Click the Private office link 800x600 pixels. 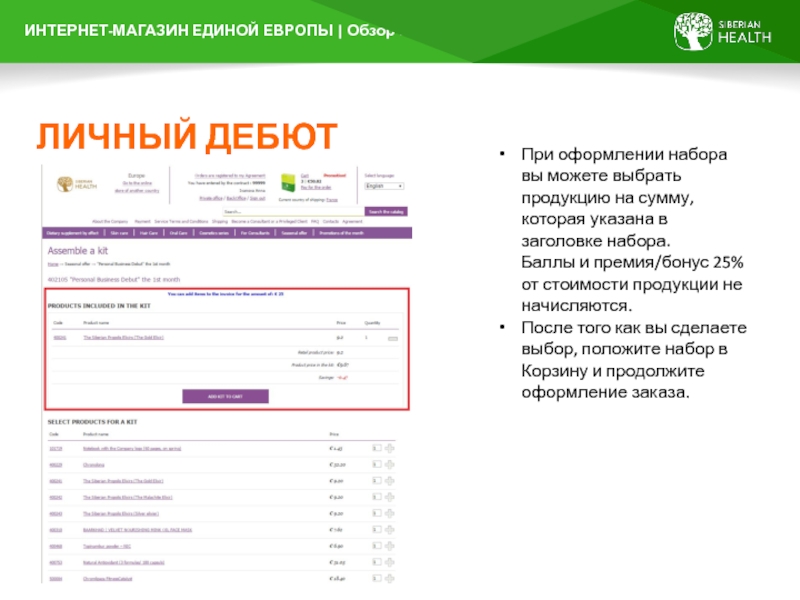[211, 198]
